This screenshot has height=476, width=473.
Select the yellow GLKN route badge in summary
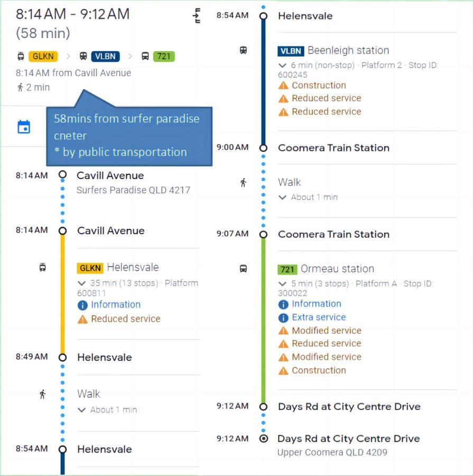(x=43, y=57)
